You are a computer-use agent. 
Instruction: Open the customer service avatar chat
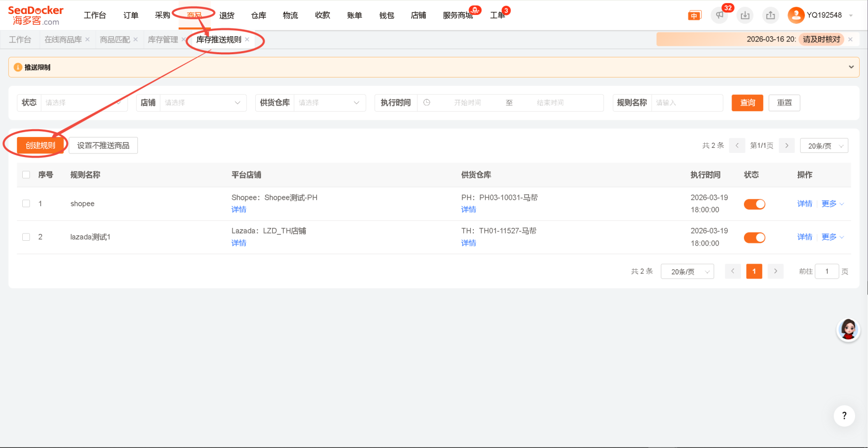[x=848, y=330]
